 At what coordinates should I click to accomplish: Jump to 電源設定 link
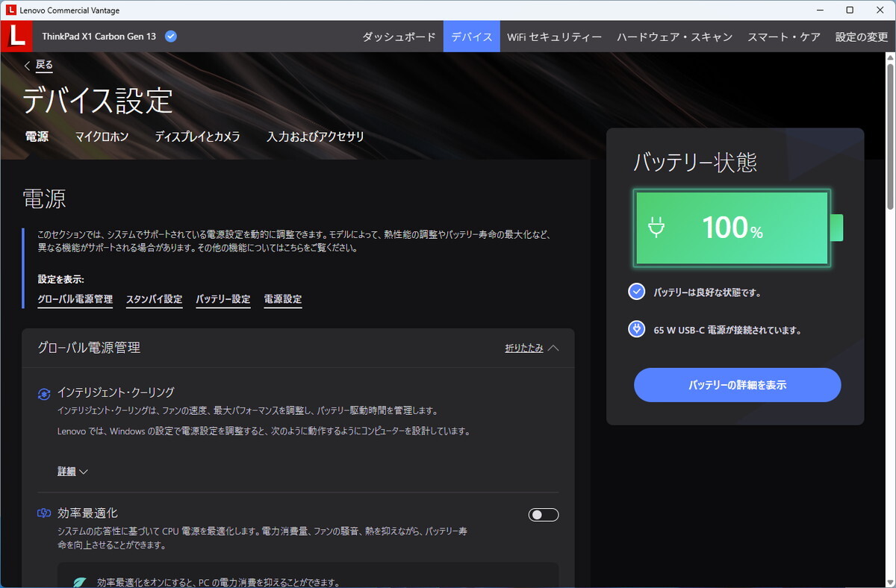pos(283,299)
